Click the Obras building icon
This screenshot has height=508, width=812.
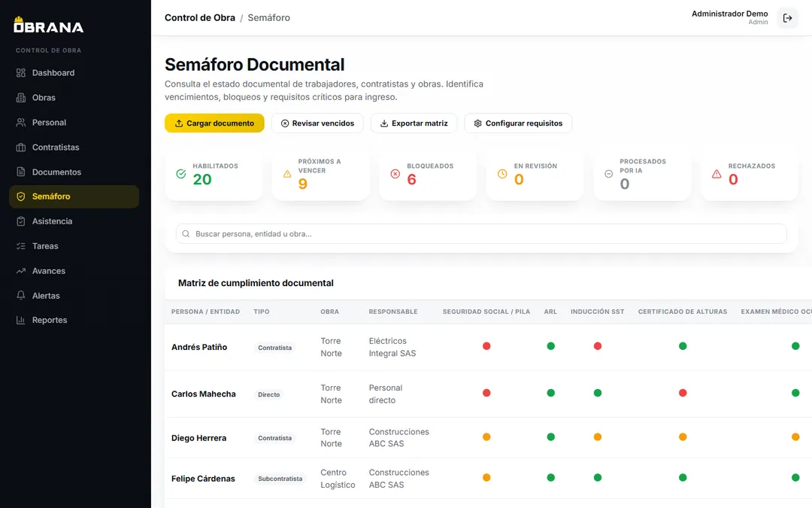tap(21, 97)
